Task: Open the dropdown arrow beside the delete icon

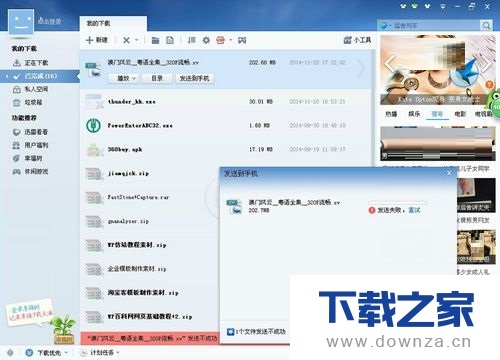Action: pos(137,40)
